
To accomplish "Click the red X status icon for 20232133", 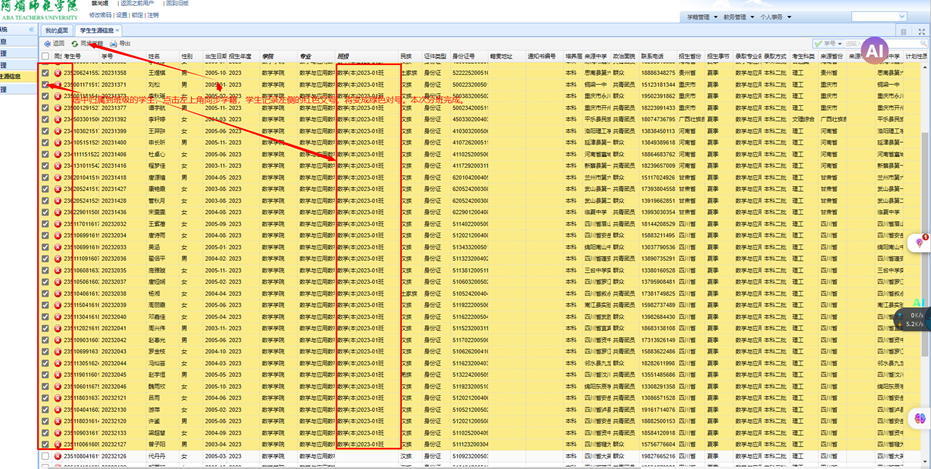I will (x=58, y=433).
